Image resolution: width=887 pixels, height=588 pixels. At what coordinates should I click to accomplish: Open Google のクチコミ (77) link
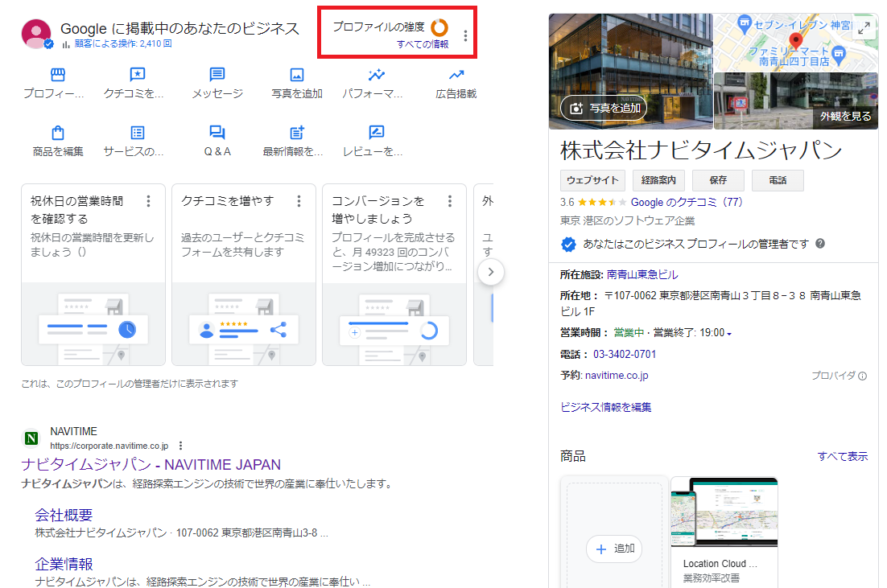[687, 203]
